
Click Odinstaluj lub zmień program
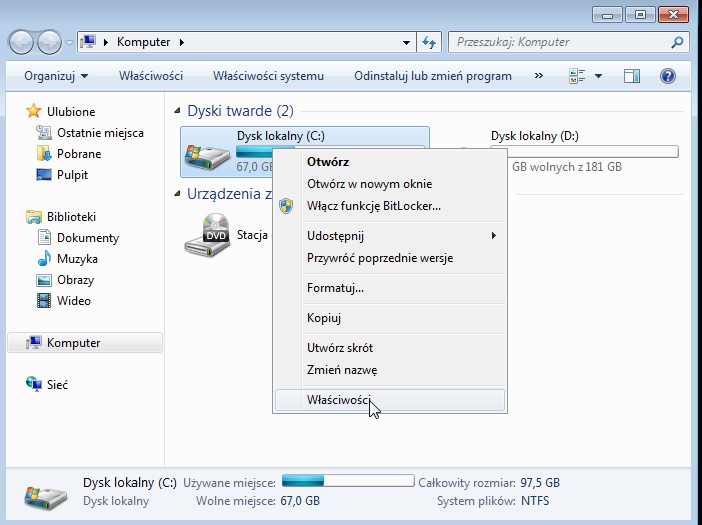433,76
